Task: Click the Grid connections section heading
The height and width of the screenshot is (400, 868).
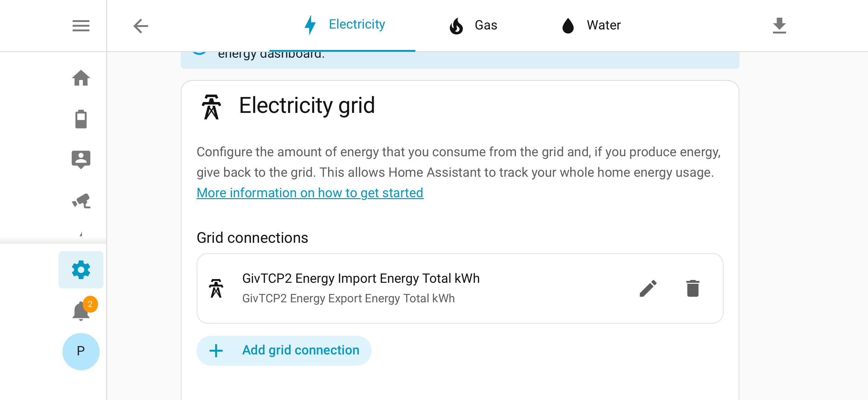Action: [x=252, y=238]
